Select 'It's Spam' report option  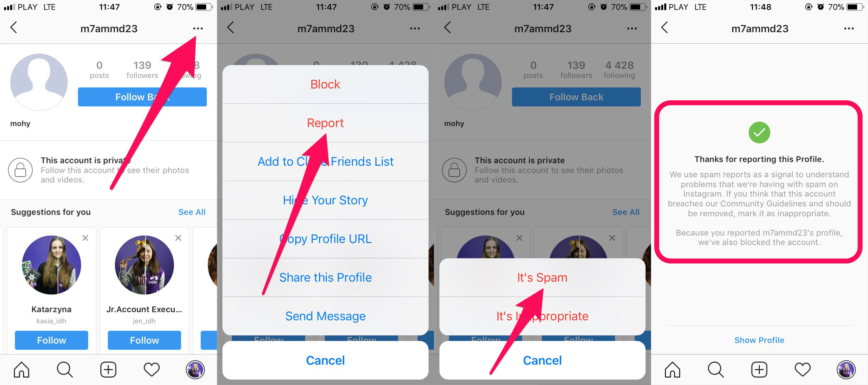(542, 277)
